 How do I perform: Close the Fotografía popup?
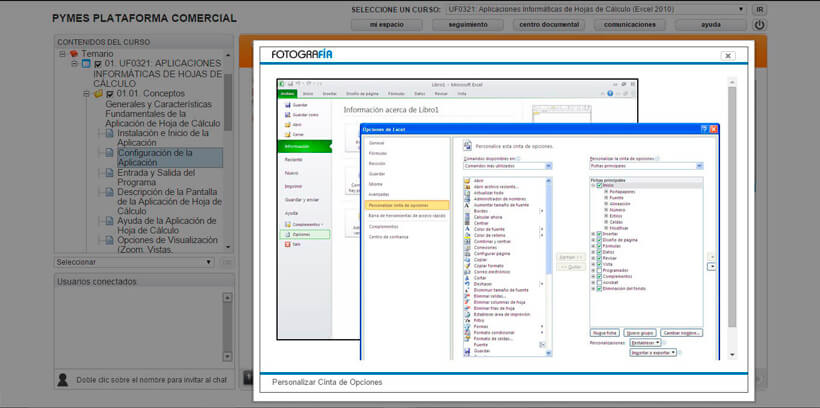(x=728, y=55)
